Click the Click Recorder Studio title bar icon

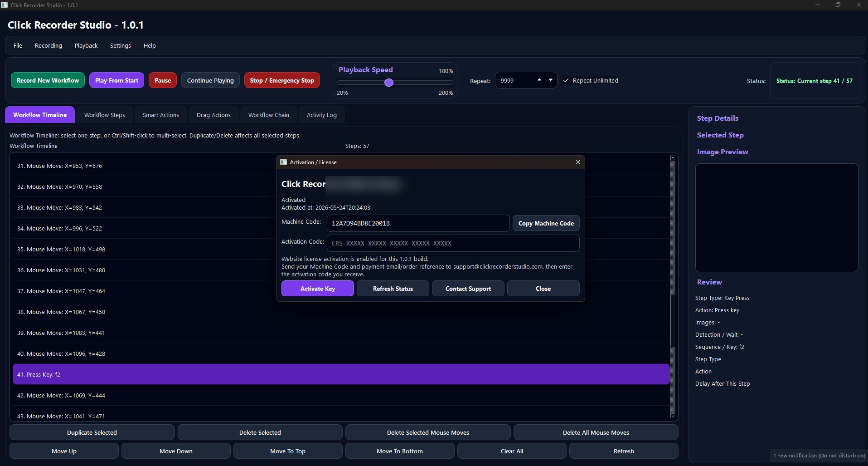[x=5, y=5]
